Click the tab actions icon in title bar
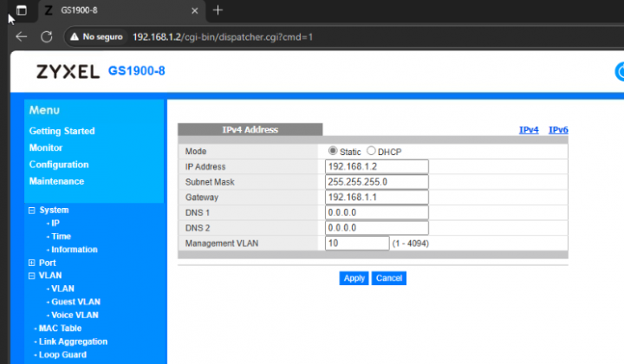This screenshot has height=364, width=624. 22,10
